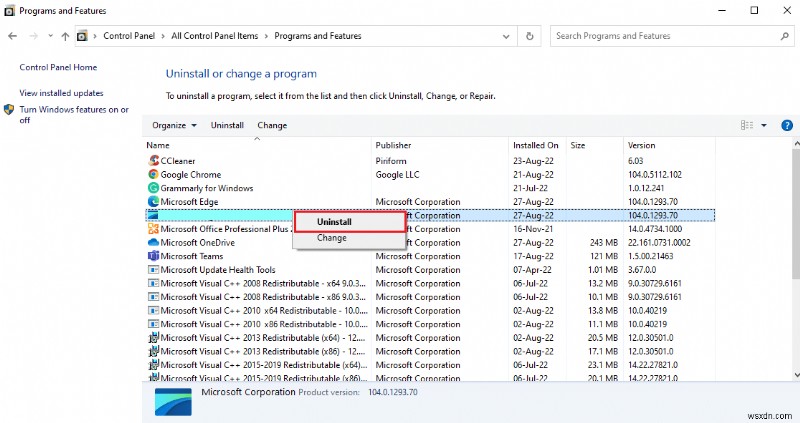Click Change in the toolbar
The height and width of the screenshot is (423, 800).
coord(272,125)
